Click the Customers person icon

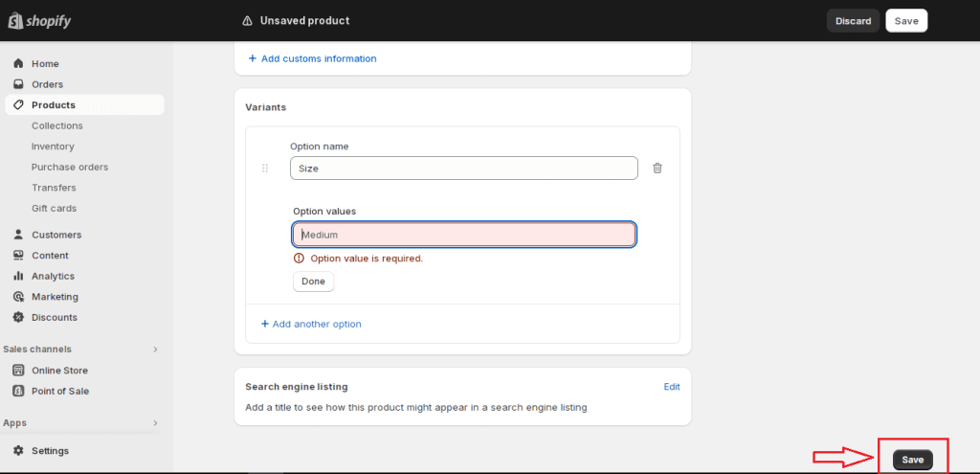pos(19,235)
